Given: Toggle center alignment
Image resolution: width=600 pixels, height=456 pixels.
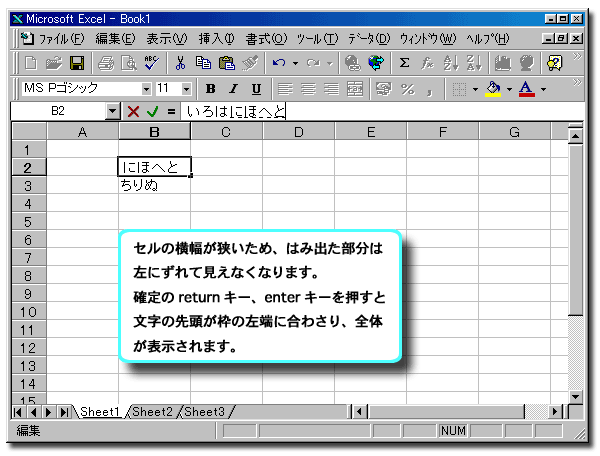Looking at the screenshot, I should pos(308,89).
